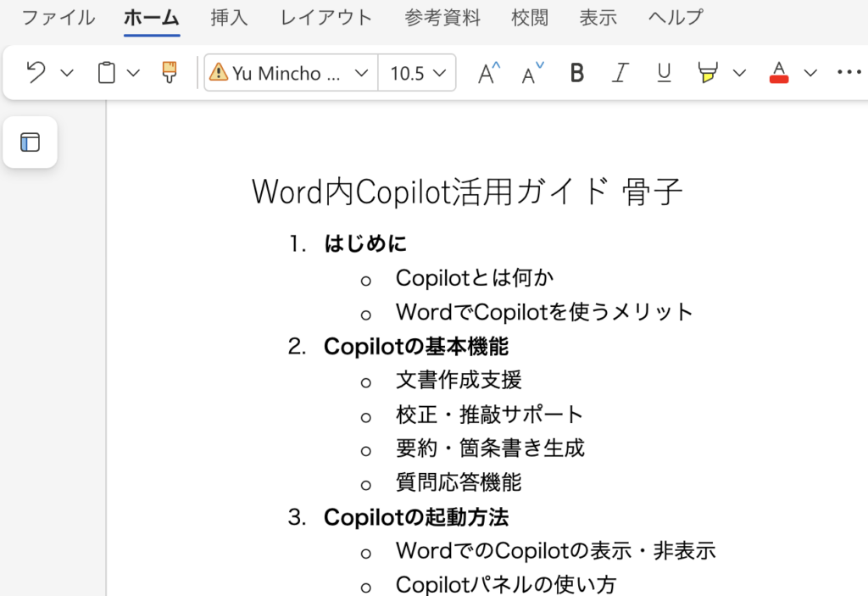Open the navigation pane icon on left
Image resolution: width=868 pixels, height=596 pixels.
tap(31, 142)
